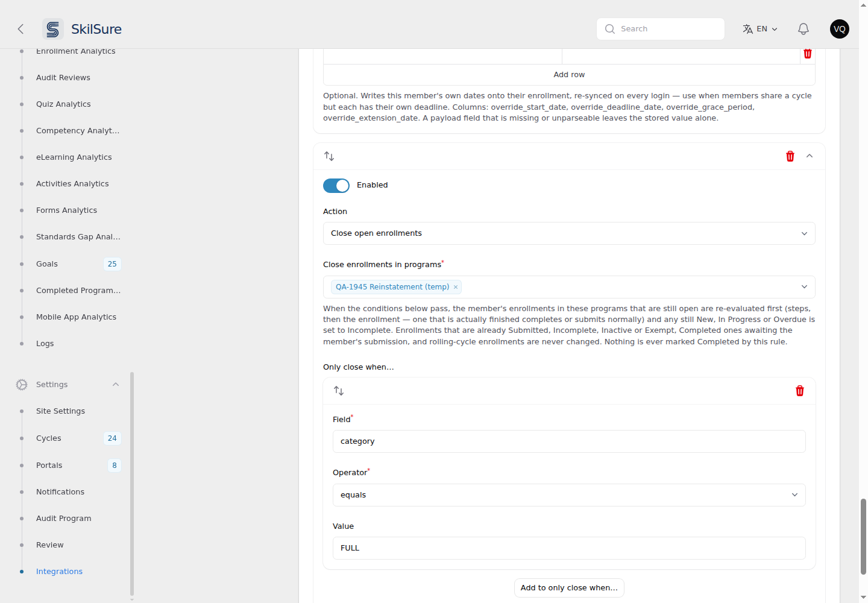Remove the QA-1945 Reinstatement (temp) tag
This screenshot has width=868, height=603.
[x=456, y=287]
